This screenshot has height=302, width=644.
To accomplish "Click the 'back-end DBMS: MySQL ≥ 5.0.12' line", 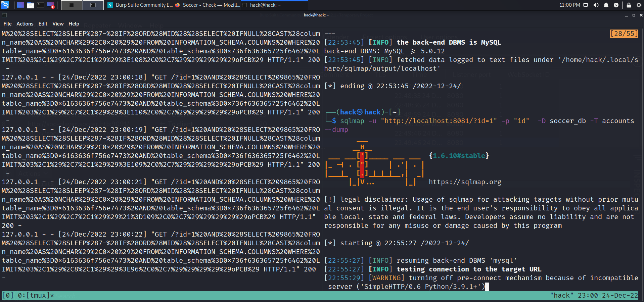I will [x=384, y=51].
